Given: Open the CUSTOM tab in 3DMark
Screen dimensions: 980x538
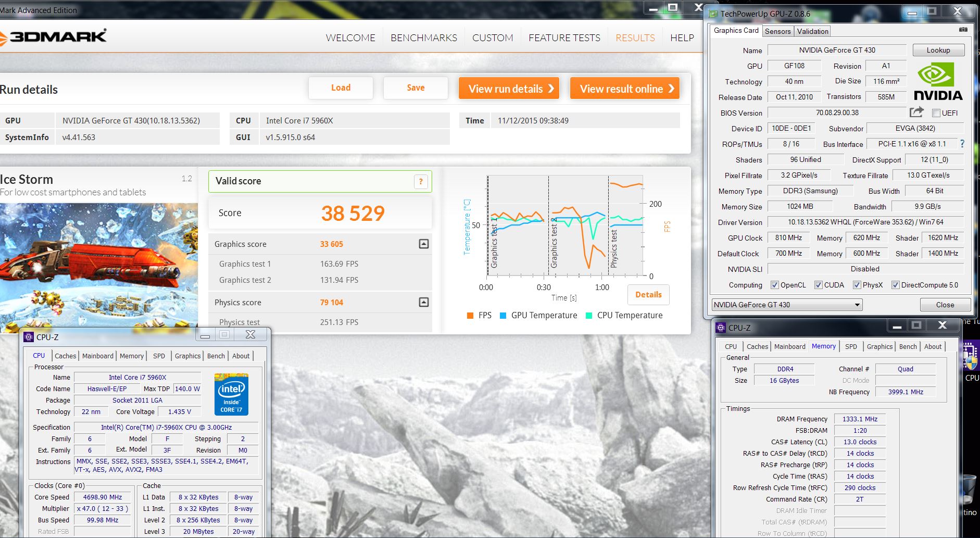Looking at the screenshot, I should 493,37.
